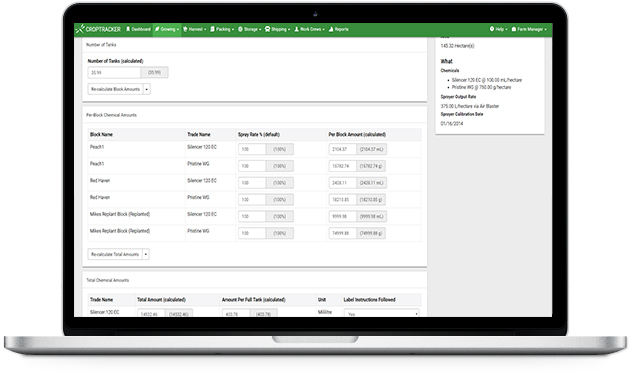Click Red Haven Pristine WG block amount field
The image size is (632, 378).
[343, 199]
